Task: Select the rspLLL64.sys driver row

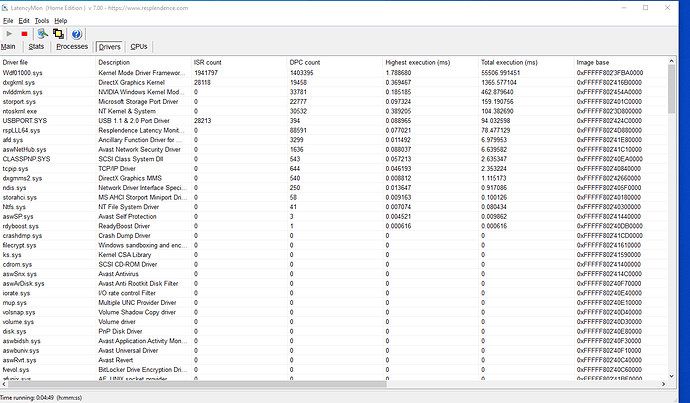Action: [334, 130]
